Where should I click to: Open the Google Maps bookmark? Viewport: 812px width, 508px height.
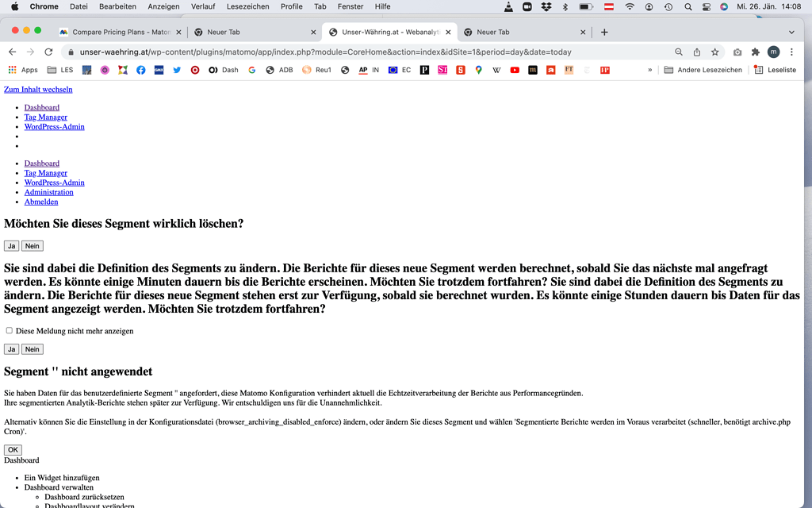pos(478,70)
